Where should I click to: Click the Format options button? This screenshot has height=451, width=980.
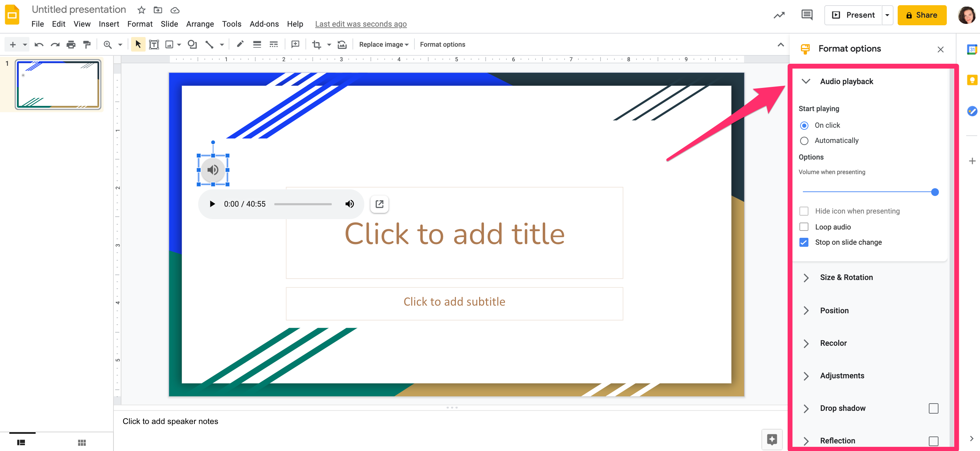pos(442,44)
